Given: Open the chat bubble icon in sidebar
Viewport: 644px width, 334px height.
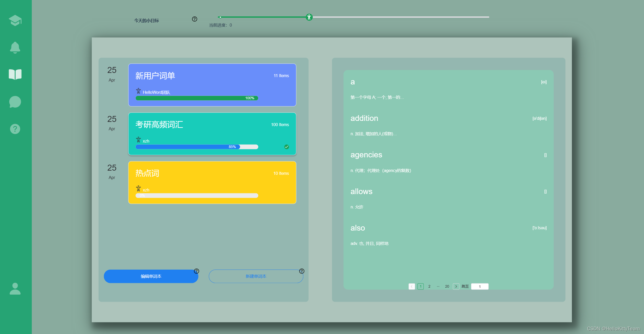Looking at the screenshot, I should [x=15, y=102].
